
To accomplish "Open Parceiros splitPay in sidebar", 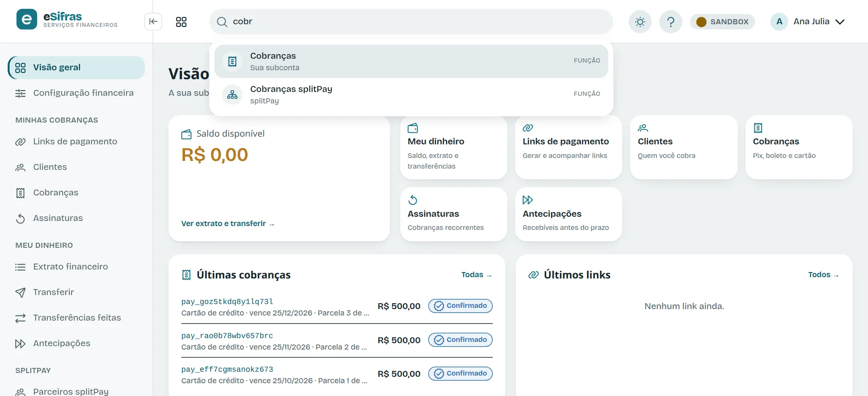I will pos(77,391).
